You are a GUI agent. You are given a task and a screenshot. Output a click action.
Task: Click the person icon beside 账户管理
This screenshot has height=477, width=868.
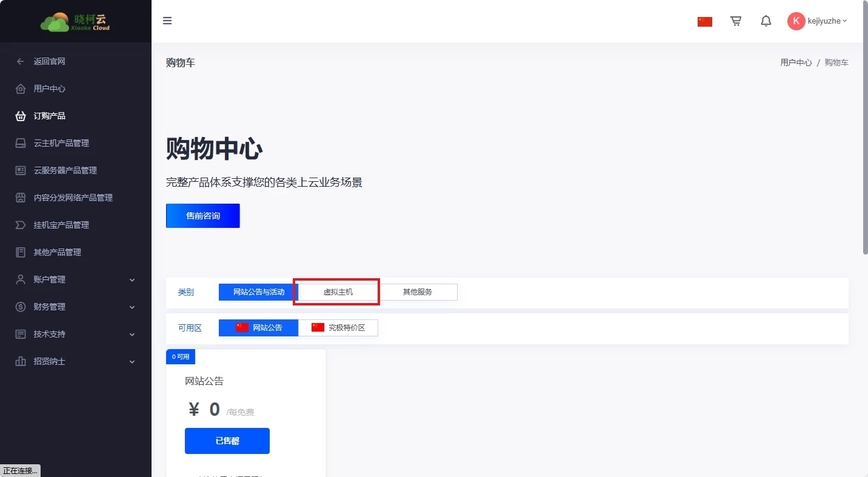point(21,279)
